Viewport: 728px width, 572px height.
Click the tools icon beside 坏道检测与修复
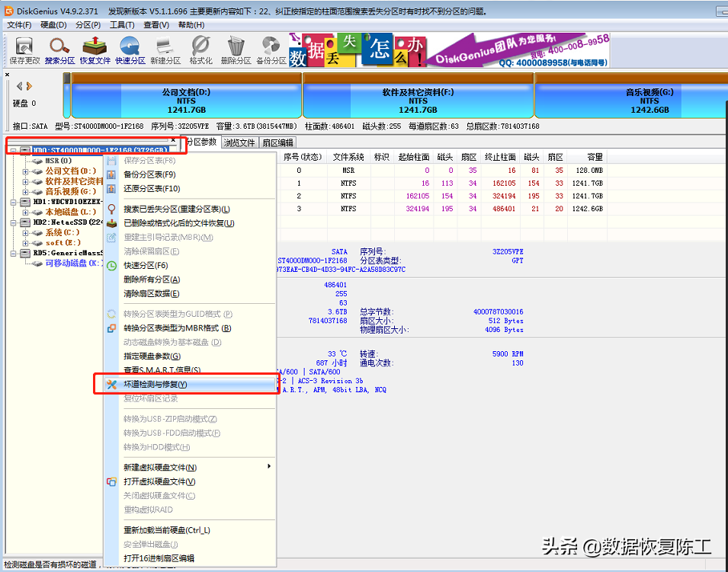(x=111, y=384)
